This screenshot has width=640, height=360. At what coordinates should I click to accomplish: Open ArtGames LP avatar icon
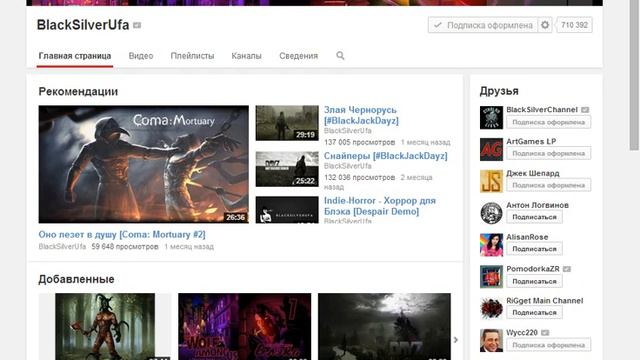tap(491, 149)
